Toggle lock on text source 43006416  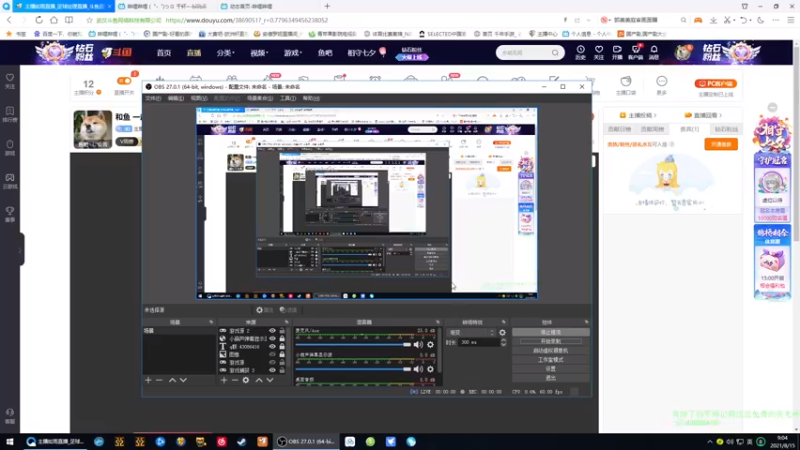[x=282, y=346]
